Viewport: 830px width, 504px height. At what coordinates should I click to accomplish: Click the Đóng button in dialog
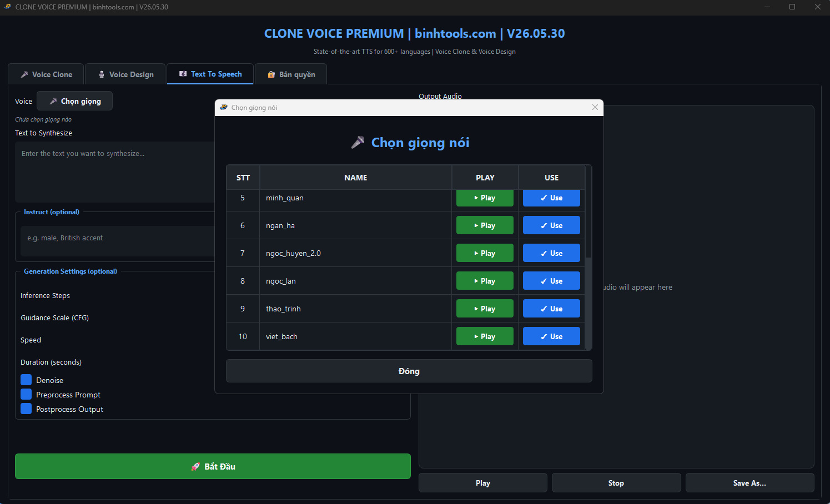click(x=409, y=371)
